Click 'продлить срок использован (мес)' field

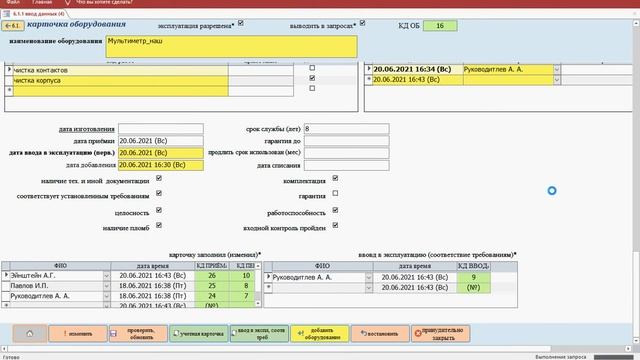click(347, 153)
